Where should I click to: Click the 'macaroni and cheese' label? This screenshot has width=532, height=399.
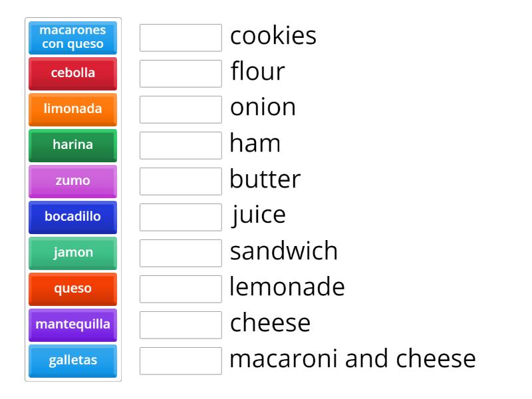[352, 359]
